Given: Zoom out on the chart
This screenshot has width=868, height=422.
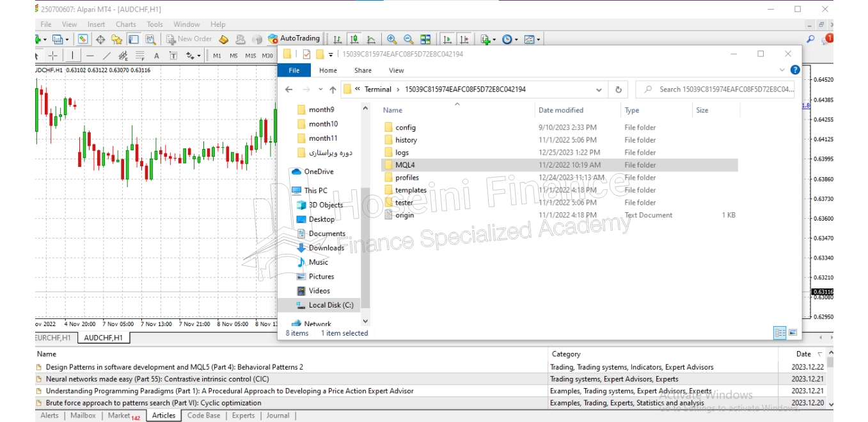Looking at the screenshot, I should pos(409,39).
